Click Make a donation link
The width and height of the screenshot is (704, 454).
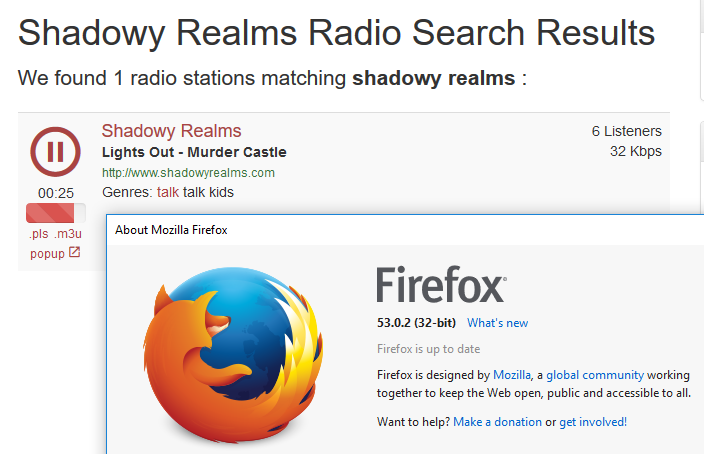pyautogui.click(x=497, y=422)
